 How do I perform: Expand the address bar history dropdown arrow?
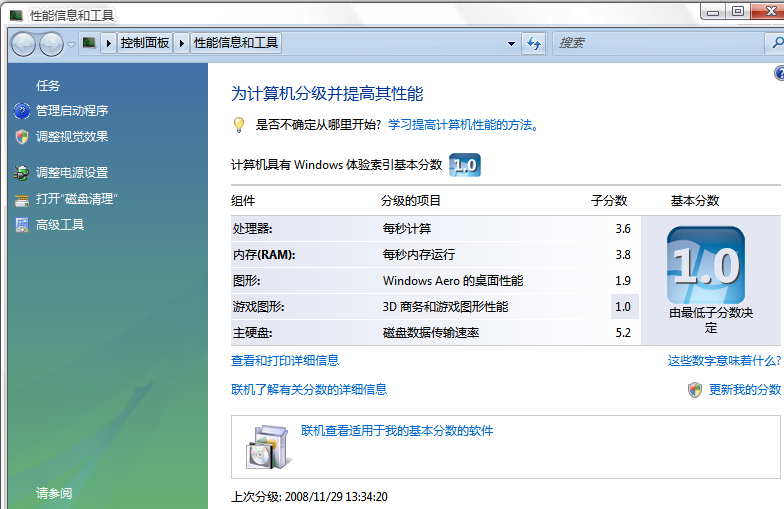point(511,43)
